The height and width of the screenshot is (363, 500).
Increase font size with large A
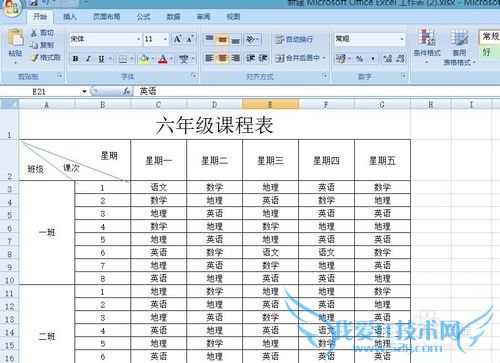(178, 39)
